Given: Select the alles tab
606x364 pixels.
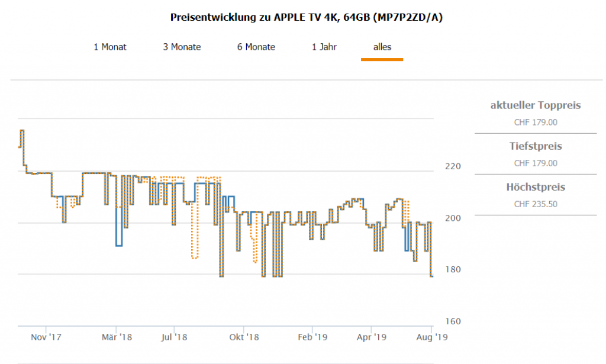Looking at the screenshot, I should 382,47.
